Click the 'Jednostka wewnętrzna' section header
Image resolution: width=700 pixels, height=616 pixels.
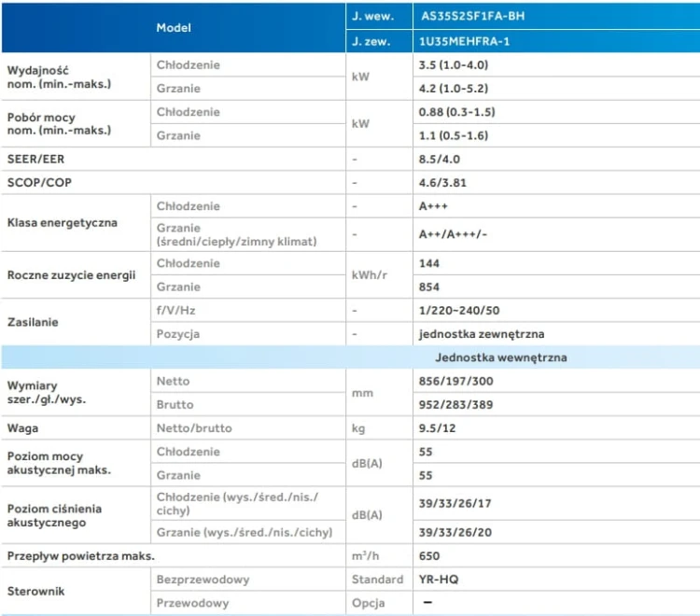tap(501, 357)
